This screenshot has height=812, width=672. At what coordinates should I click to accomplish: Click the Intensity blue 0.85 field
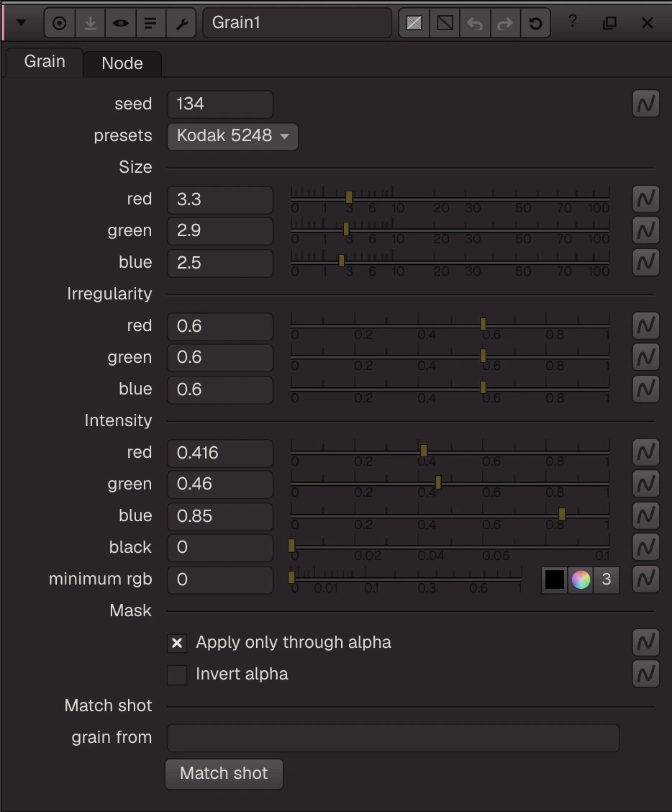[x=220, y=516]
